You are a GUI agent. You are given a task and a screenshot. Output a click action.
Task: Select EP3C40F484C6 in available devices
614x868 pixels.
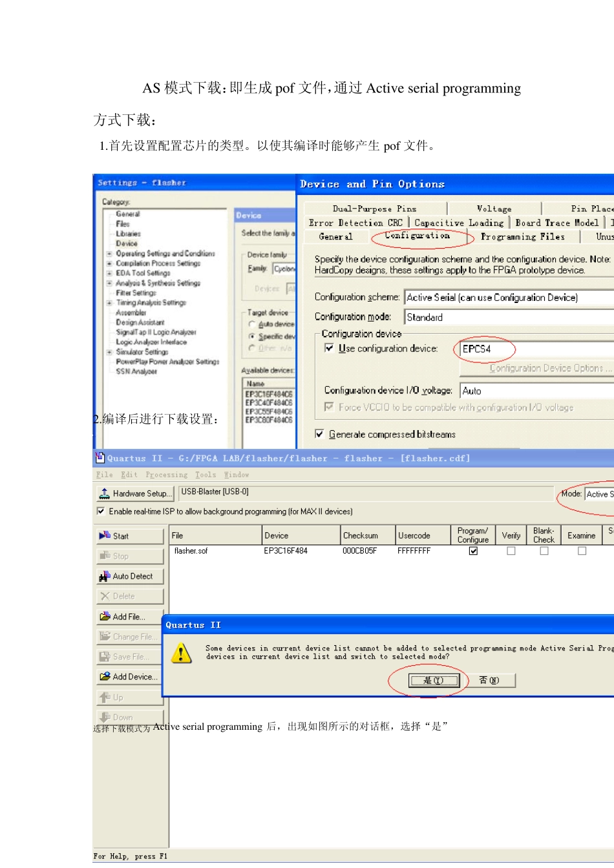269,402
